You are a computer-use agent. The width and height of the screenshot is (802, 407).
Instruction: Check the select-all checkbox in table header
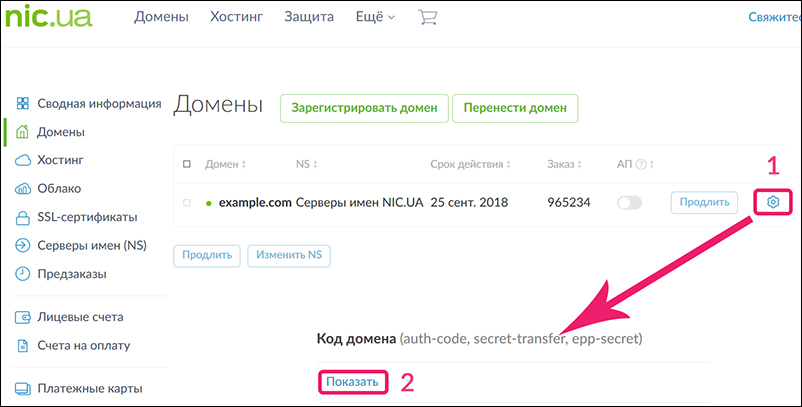click(x=186, y=164)
